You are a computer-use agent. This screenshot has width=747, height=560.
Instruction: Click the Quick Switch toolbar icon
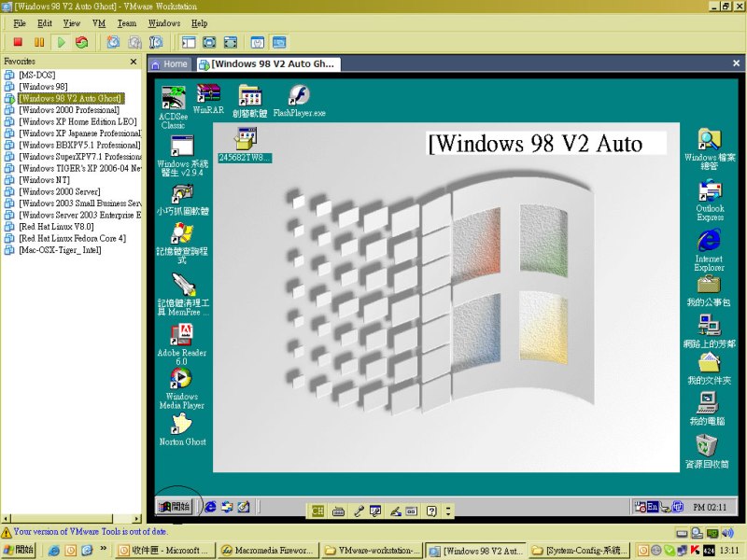point(230,42)
